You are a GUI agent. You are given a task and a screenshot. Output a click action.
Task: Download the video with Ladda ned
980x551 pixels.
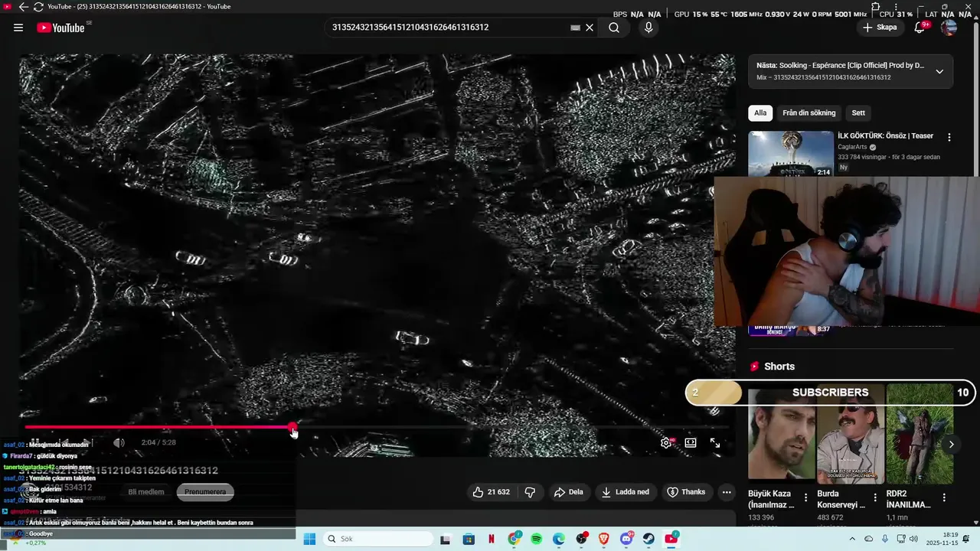point(626,492)
